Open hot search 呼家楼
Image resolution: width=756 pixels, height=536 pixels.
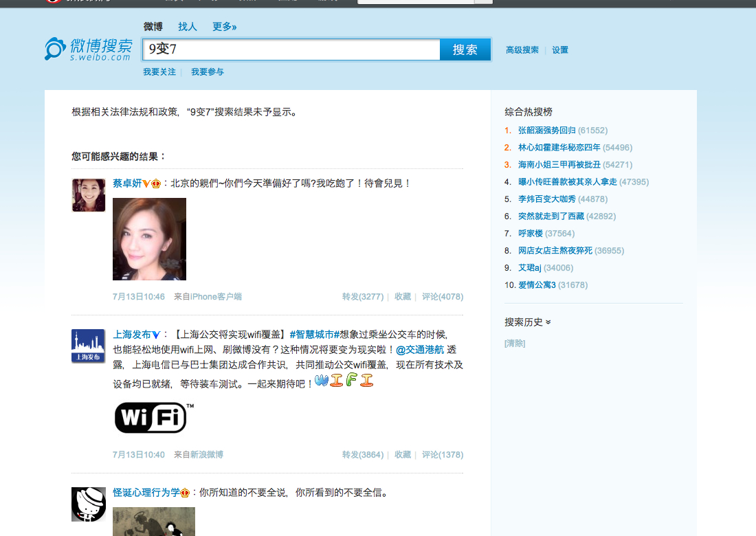(531, 233)
